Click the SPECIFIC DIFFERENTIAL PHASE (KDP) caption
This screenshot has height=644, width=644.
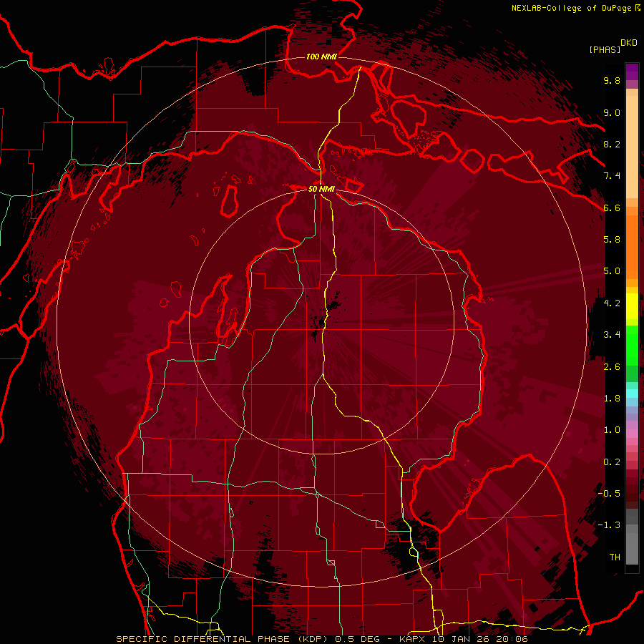tap(223, 639)
